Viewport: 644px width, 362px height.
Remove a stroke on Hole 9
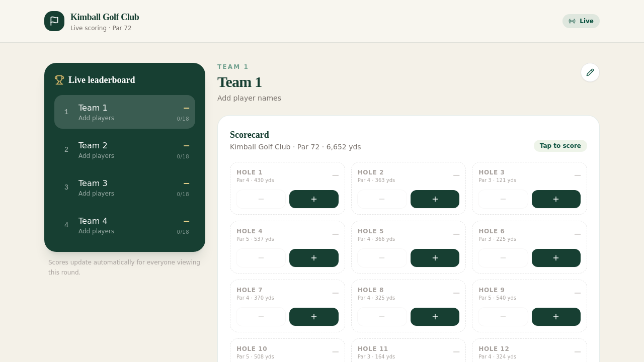click(x=503, y=317)
